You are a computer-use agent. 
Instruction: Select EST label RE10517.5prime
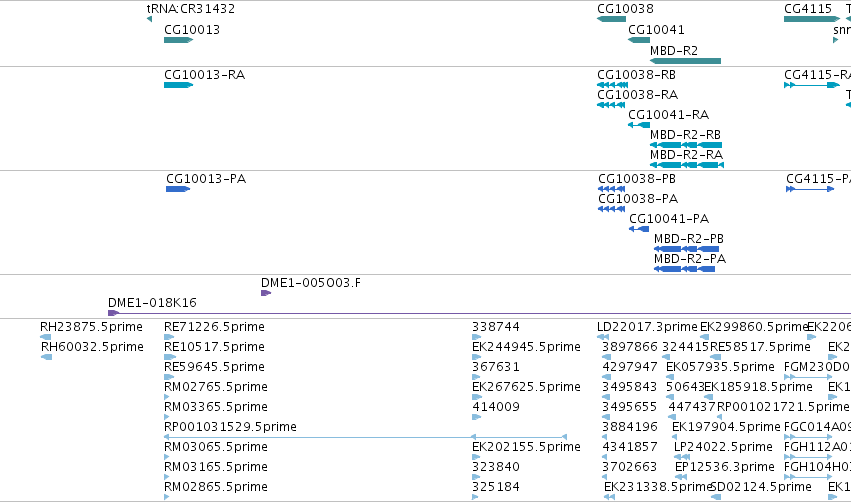click(214, 347)
